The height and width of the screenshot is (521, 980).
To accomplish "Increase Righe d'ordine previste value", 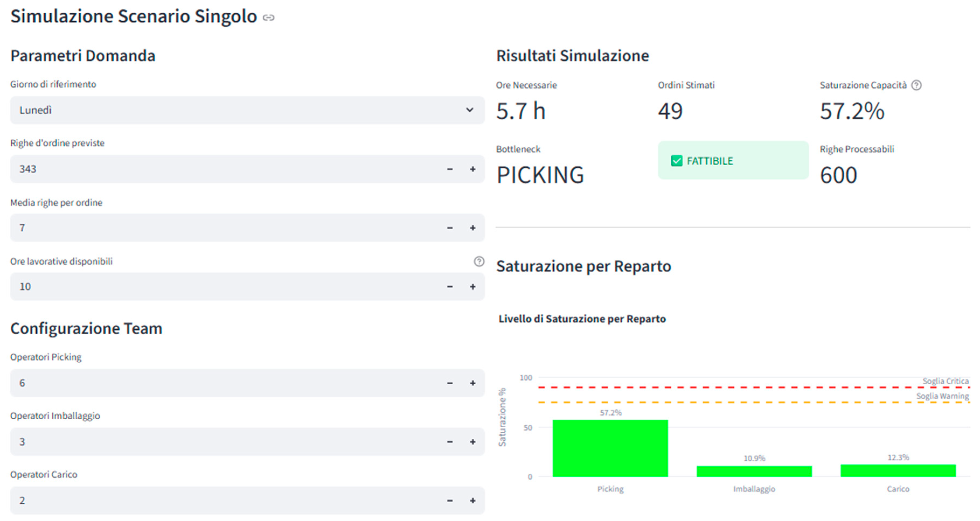I will [473, 169].
